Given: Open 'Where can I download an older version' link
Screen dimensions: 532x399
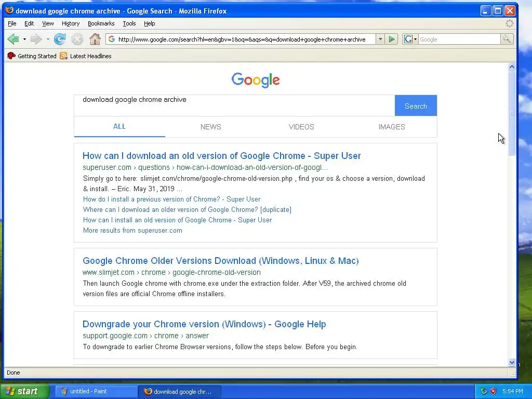Looking at the screenshot, I should point(187,210).
